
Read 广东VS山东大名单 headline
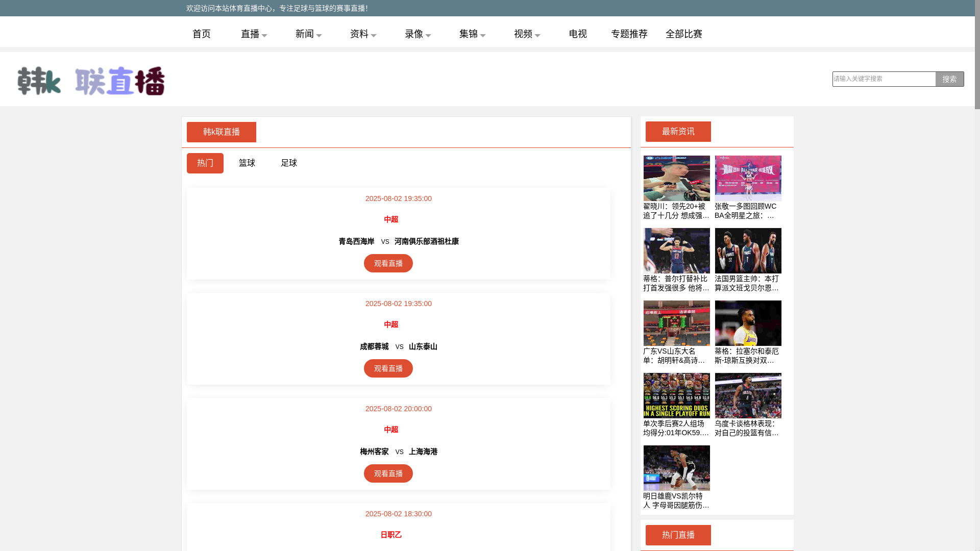pos(676,356)
